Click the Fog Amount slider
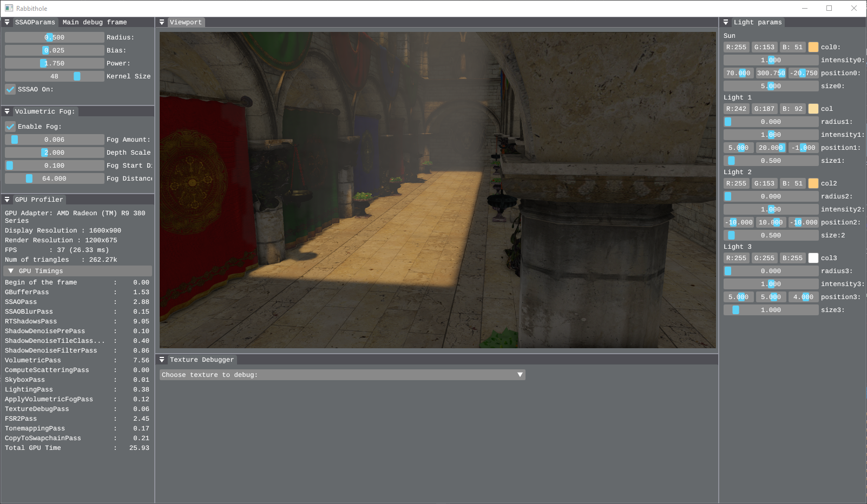Screen dimensions: 867x504 click(x=54, y=139)
